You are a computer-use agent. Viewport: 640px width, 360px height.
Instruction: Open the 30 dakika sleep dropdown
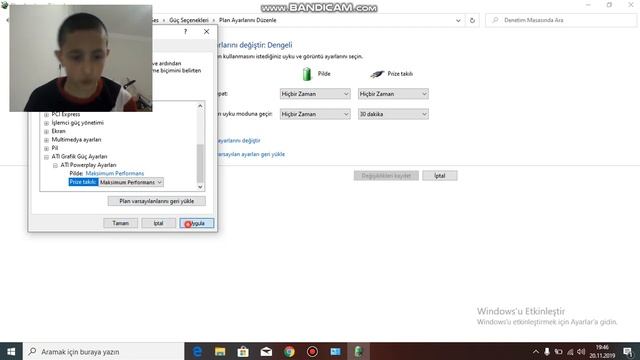pos(393,114)
